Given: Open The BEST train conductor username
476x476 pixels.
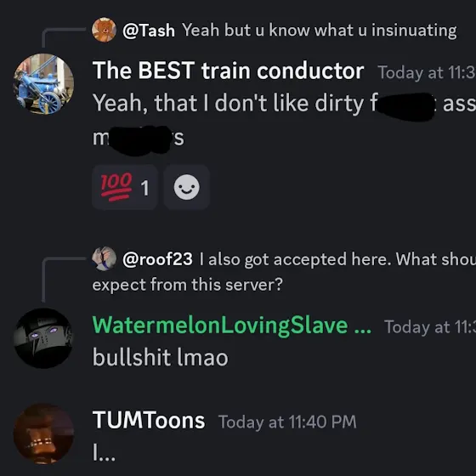Looking at the screenshot, I should [229, 71].
